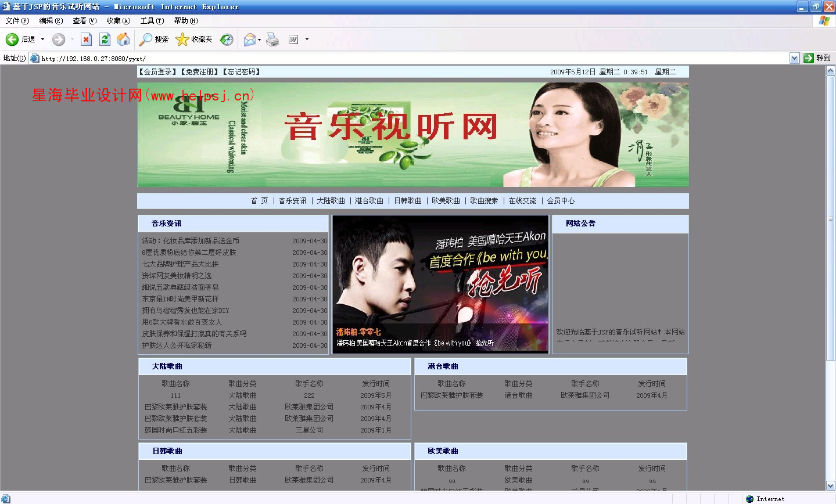
Task: Click the 潘玮柏 零零七 caption text
Action: [358, 332]
